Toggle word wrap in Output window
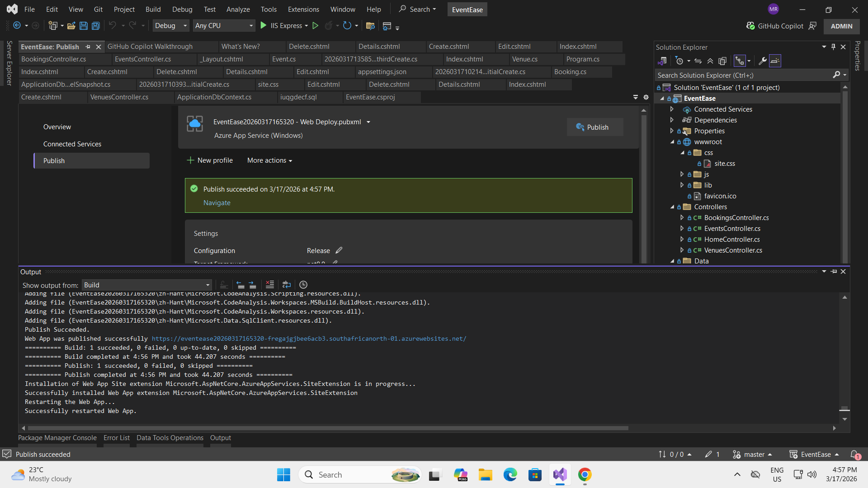This screenshot has width=868, height=488. coord(287,285)
